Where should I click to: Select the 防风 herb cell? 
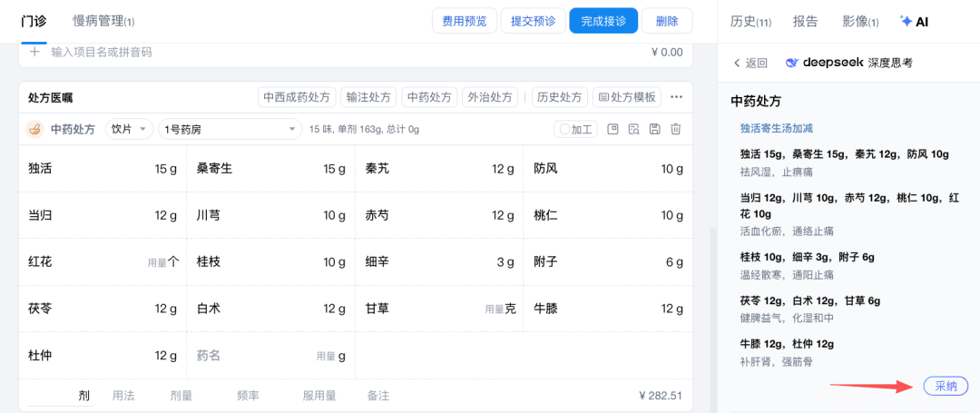coord(608,169)
